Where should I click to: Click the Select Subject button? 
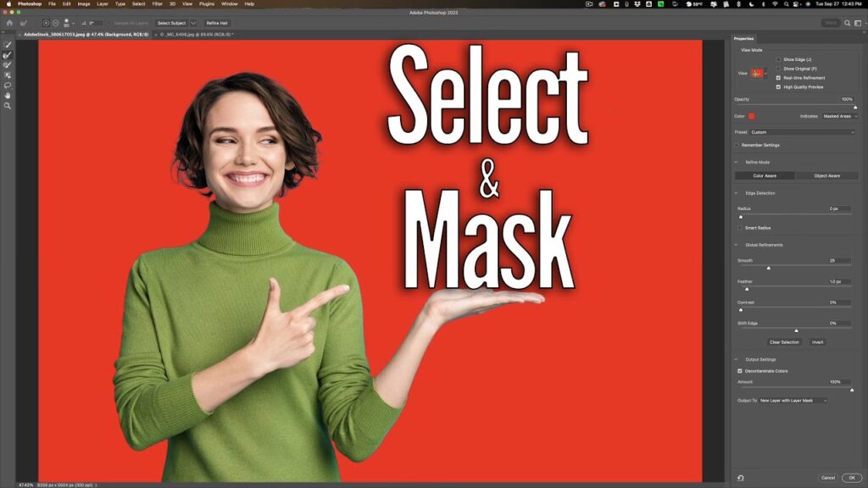pyautogui.click(x=171, y=23)
